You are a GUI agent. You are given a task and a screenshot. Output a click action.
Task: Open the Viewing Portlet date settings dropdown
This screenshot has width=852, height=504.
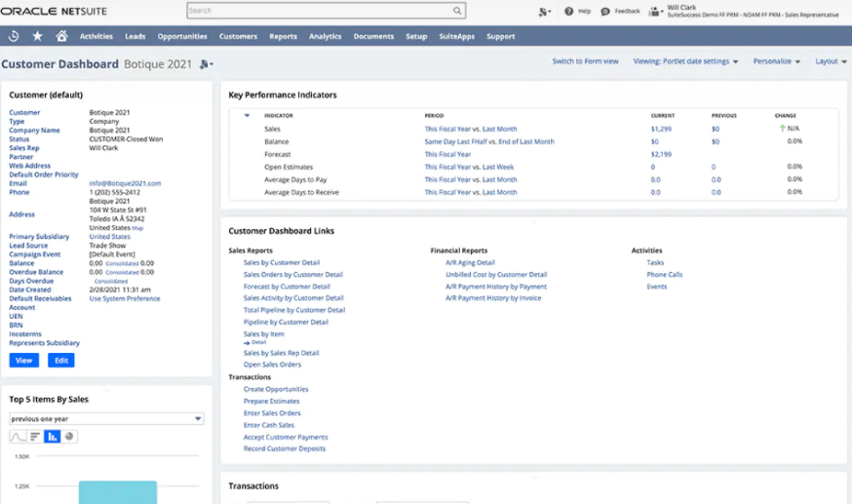tap(685, 61)
